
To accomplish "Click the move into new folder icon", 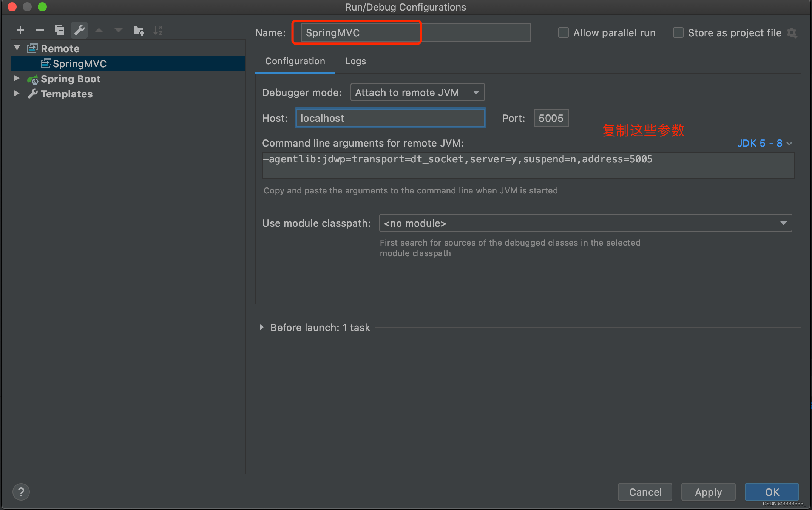I will click(x=139, y=30).
